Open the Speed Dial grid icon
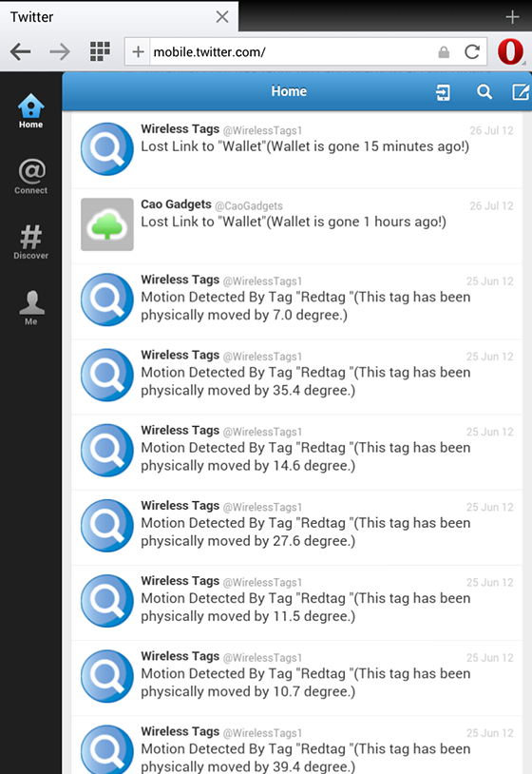The width and height of the screenshot is (532, 774). (x=100, y=51)
